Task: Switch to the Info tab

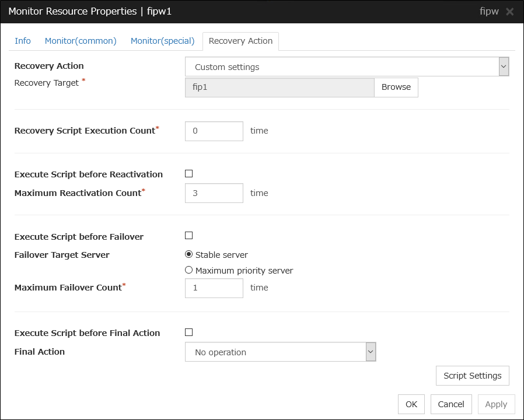Action: 23,41
